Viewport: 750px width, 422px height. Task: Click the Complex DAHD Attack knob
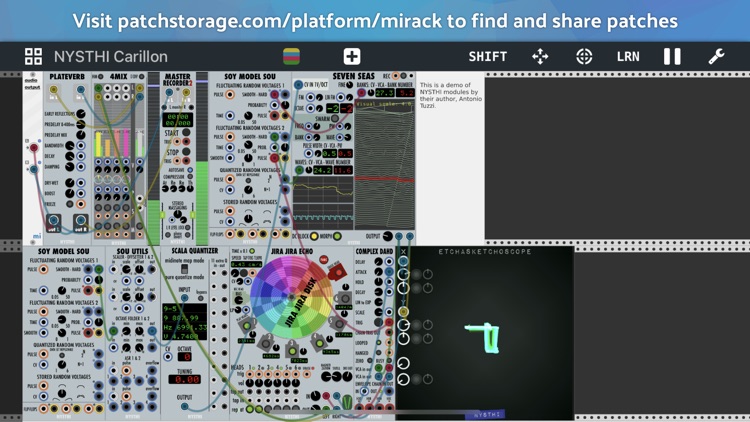(x=378, y=272)
